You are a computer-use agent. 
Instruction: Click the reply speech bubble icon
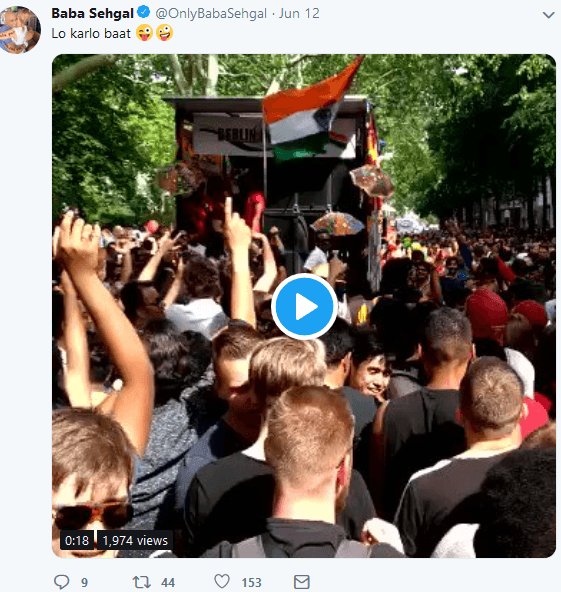pyautogui.click(x=62, y=582)
